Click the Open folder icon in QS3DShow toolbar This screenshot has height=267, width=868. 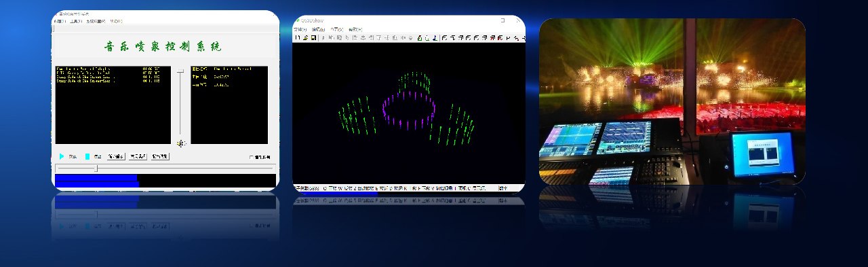(x=305, y=38)
